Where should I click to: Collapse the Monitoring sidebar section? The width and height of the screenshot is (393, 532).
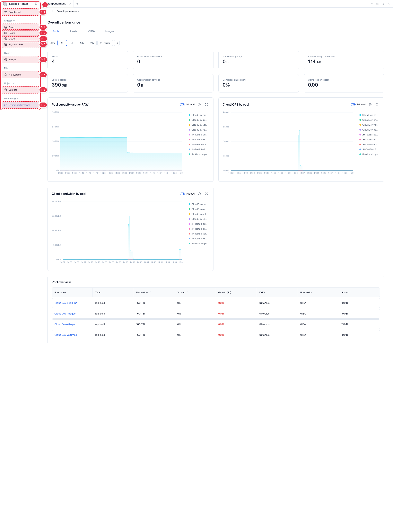11,98
